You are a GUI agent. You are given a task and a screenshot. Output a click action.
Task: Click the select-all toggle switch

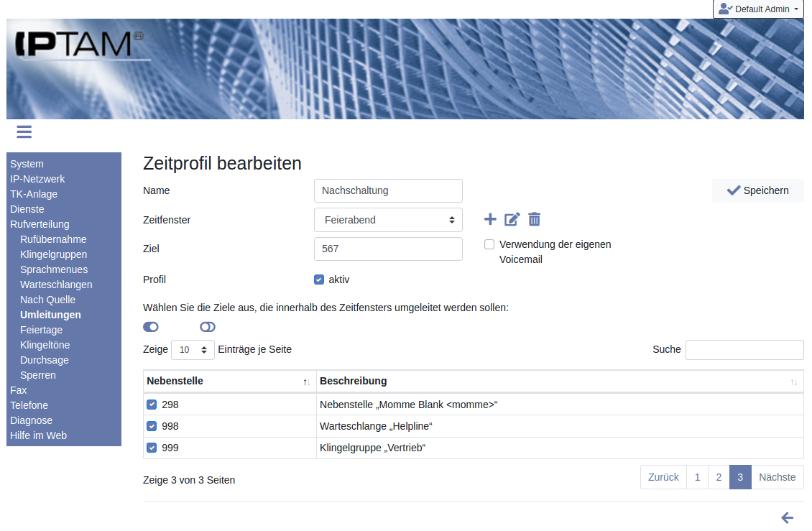pyautogui.click(x=151, y=327)
